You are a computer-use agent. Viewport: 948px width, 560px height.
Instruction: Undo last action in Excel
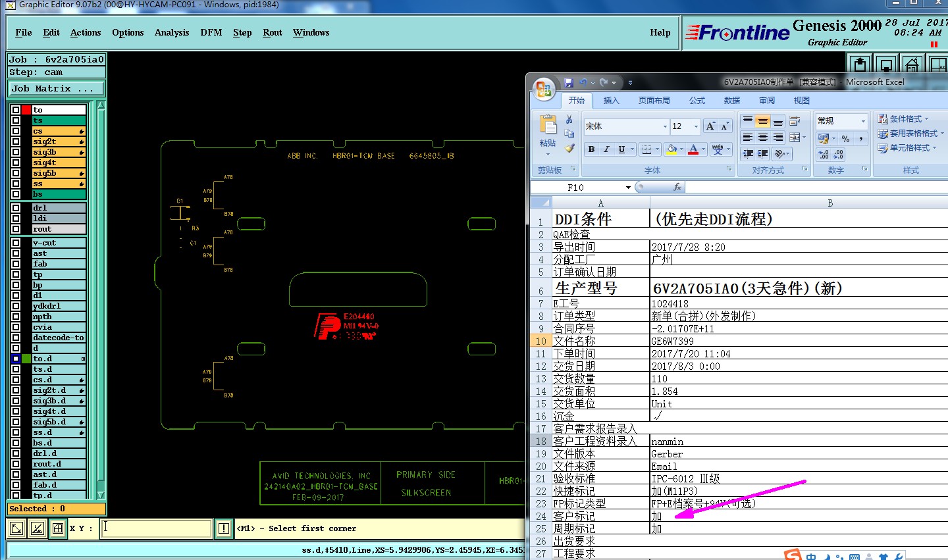[583, 83]
